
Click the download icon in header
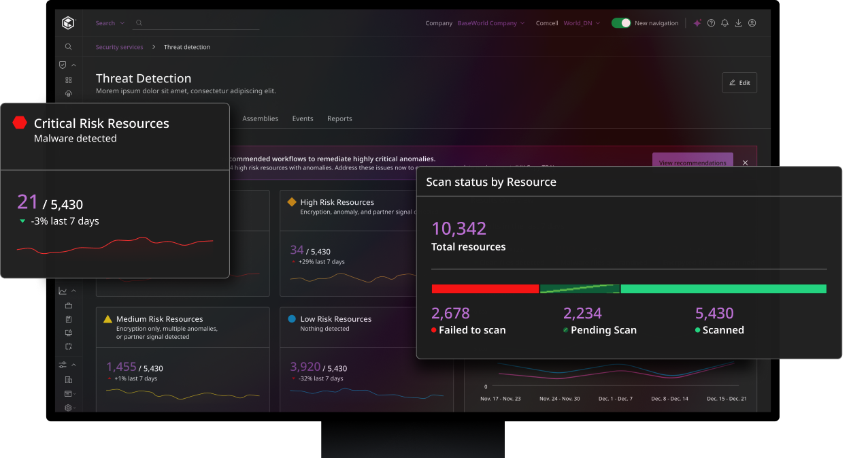[738, 23]
